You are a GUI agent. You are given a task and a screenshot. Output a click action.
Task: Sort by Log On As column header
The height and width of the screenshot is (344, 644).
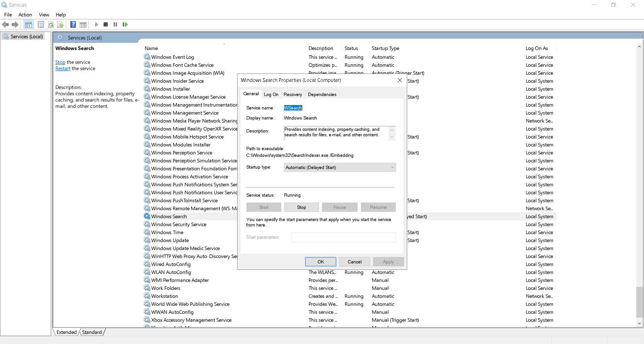[x=540, y=48]
